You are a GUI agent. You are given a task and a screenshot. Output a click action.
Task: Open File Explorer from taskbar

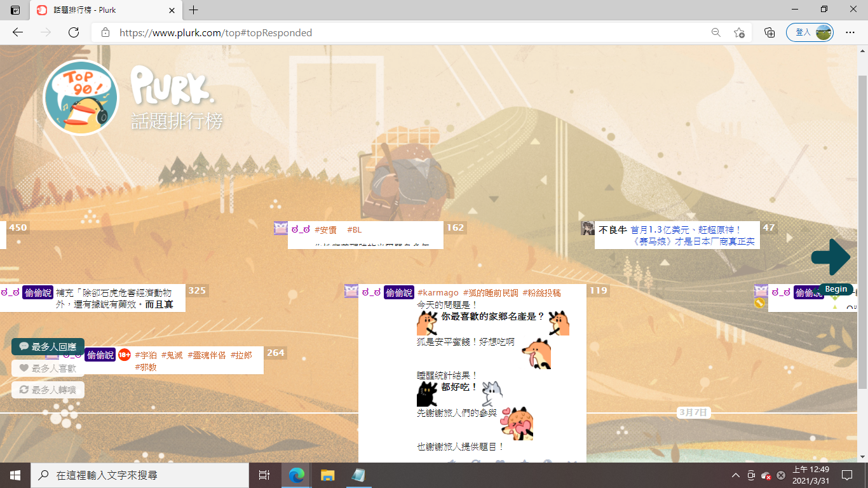click(327, 475)
